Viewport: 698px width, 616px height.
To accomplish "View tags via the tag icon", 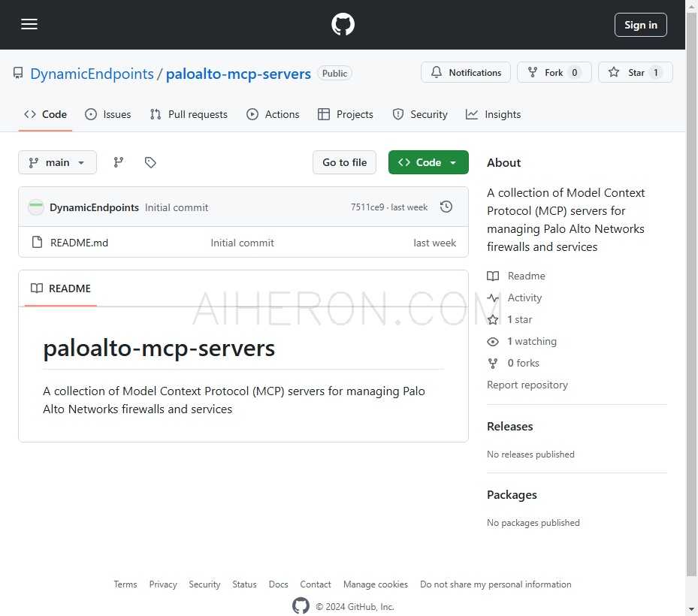I will 150,162.
